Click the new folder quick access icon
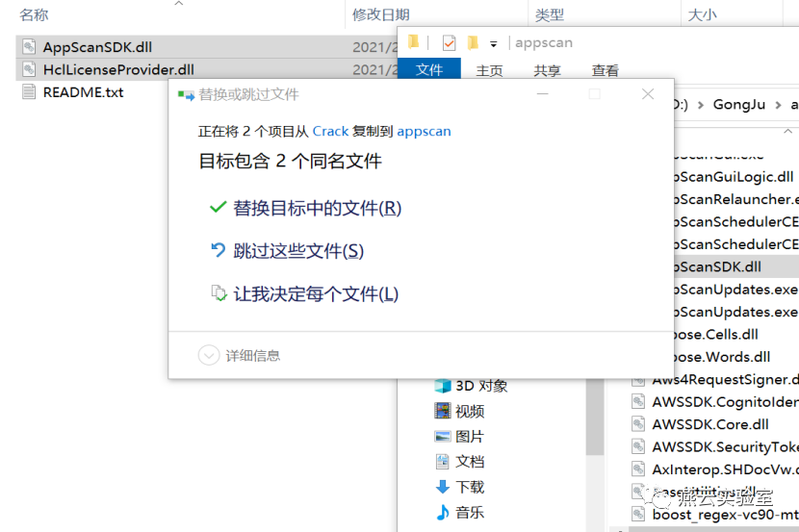Image resolution: width=799 pixels, height=532 pixels. 473,42
